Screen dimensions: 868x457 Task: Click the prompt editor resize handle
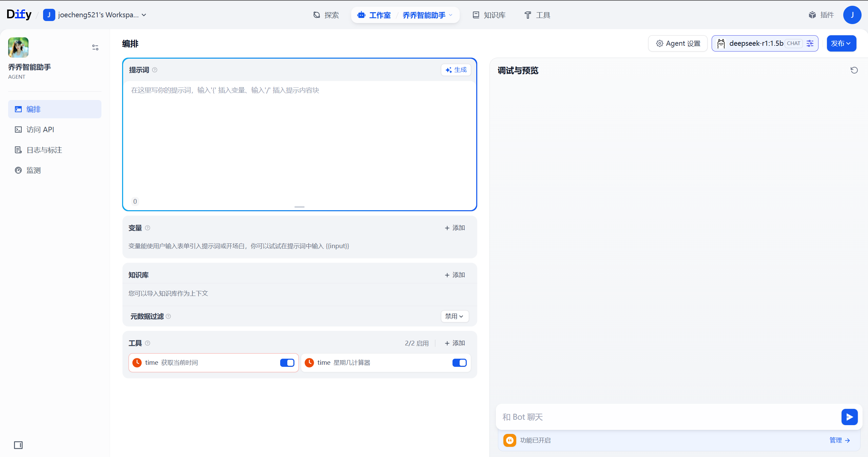coord(299,207)
